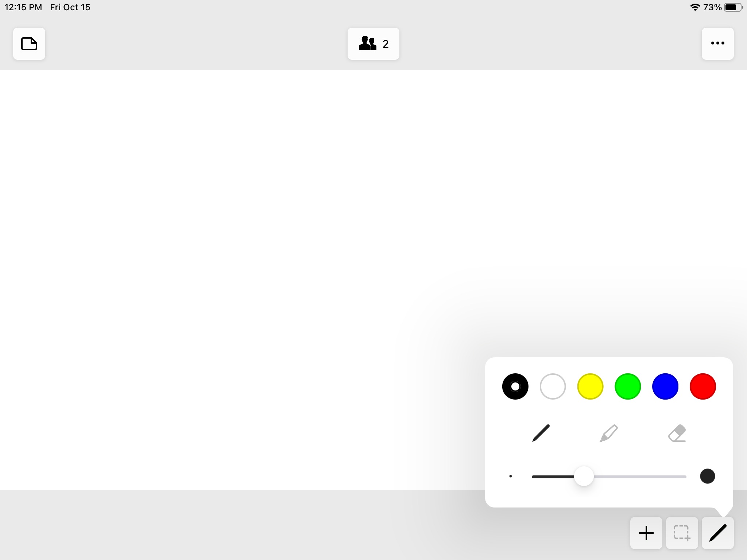Select the blue color circle
747x560 pixels.
[665, 386]
